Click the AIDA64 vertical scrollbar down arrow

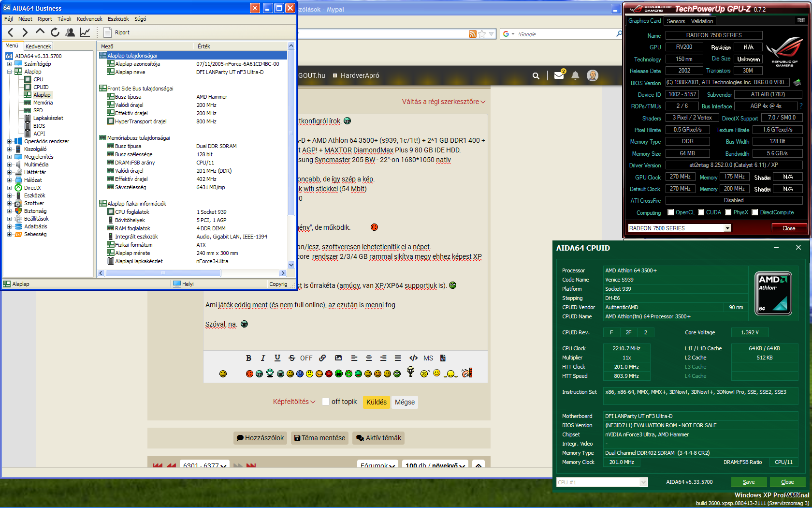tap(291, 265)
